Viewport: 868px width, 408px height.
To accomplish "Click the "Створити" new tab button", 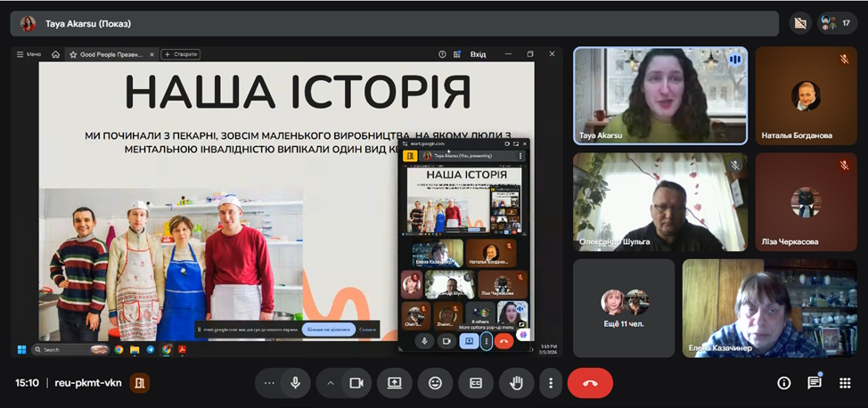I will coord(180,54).
